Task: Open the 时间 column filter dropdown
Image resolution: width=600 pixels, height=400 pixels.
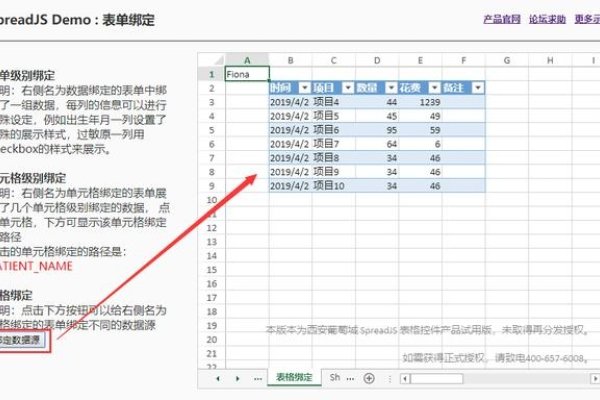Action: [305, 88]
